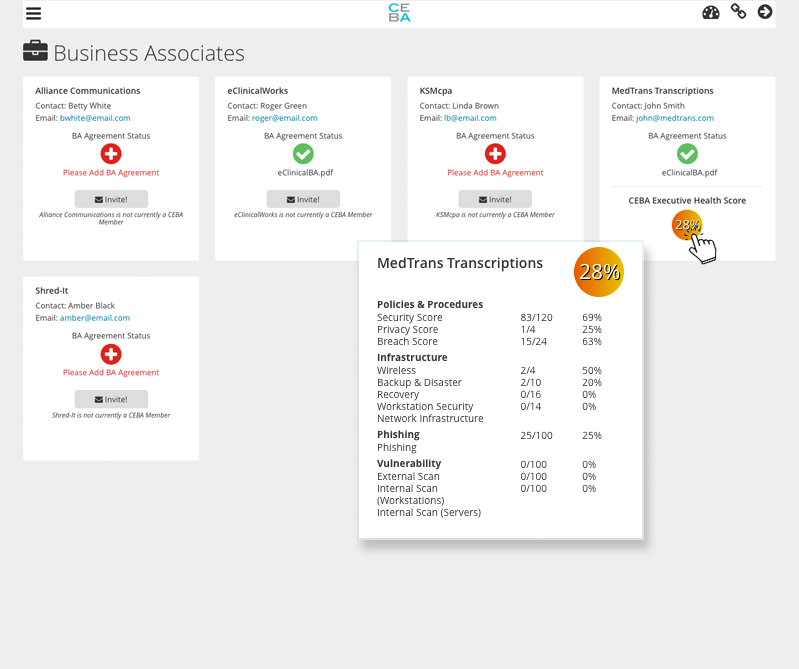Click the 83/120 score value

point(536,317)
